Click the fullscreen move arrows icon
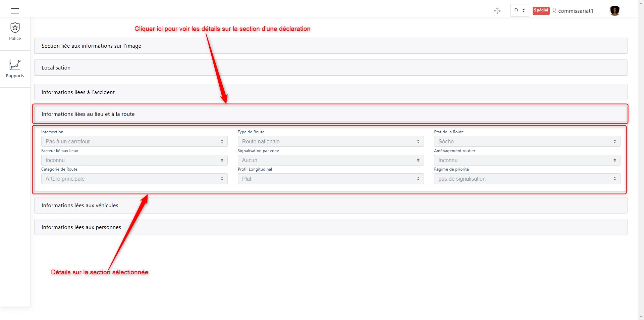 click(x=497, y=11)
